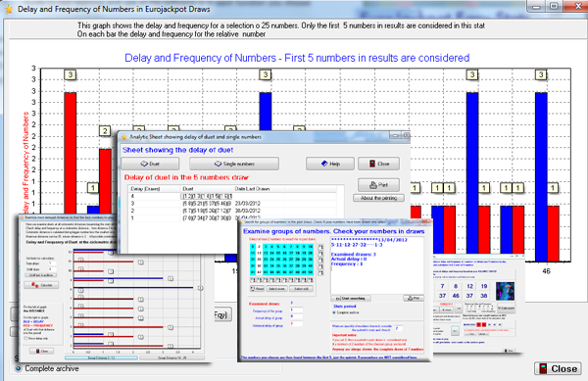Open the Single numbers sheet view
Viewport: 588px width, 381px height.
point(234,164)
